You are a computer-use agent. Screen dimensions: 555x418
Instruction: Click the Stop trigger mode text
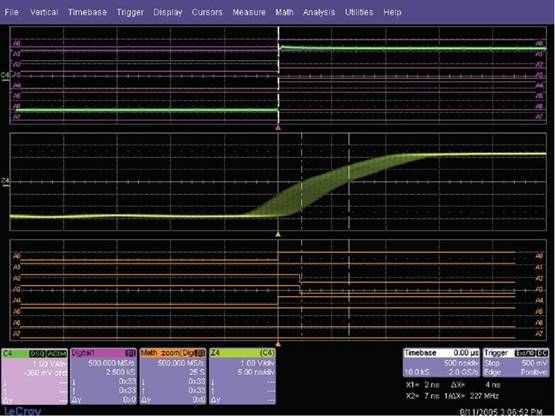(x=492, y=363)
